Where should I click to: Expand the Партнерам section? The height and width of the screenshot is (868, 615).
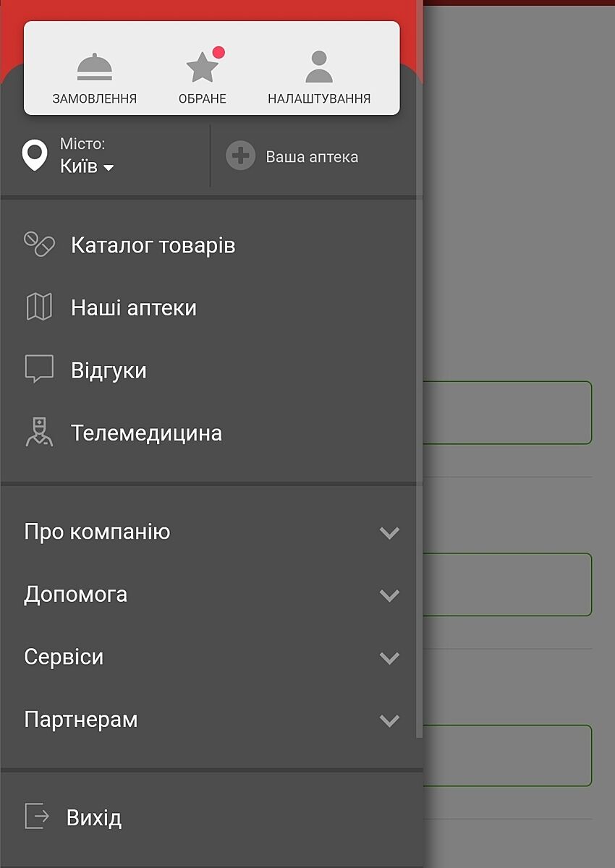389,720
